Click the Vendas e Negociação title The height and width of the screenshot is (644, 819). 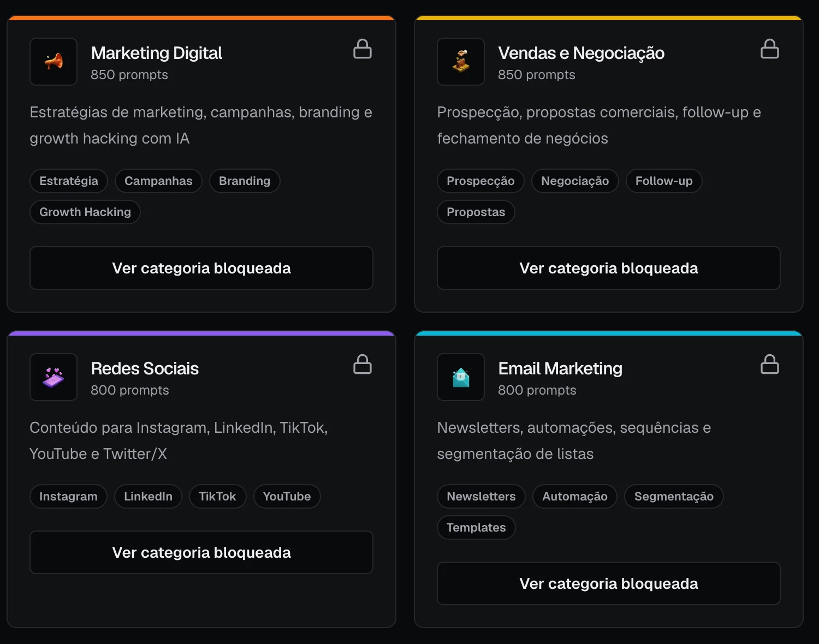(x=581, y=53)
